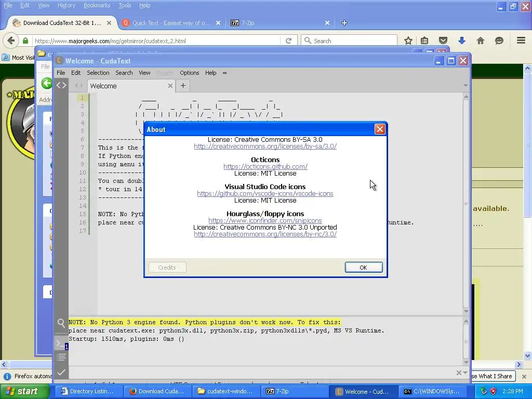Open CudaText Selection menu
Screen dimensions: 532x399
click(98, 73)
